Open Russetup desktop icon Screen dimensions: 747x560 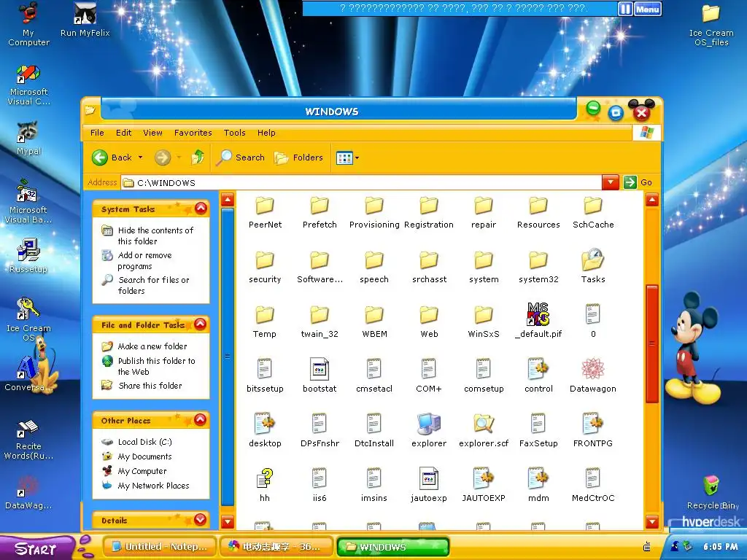coord(28,256)
